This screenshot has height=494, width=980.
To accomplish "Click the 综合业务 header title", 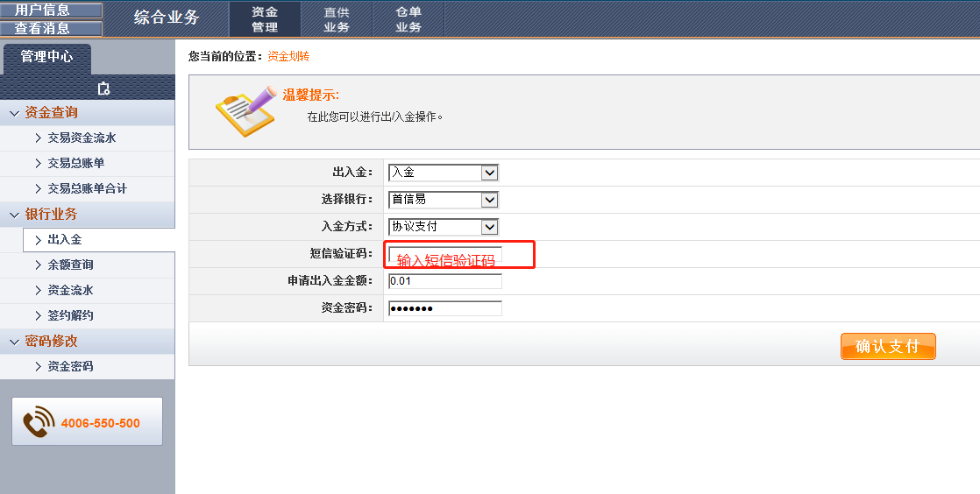I will pos(167,18).
